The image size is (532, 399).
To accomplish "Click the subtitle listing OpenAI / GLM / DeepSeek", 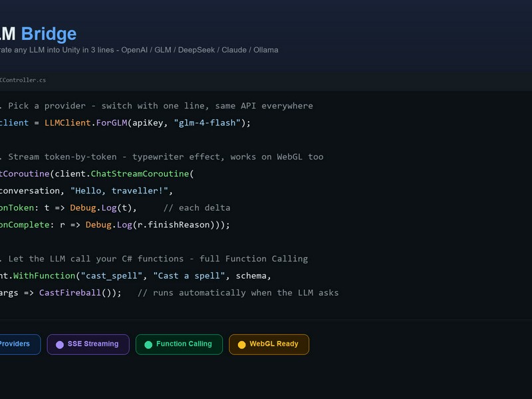I will [x=139, y=50].
